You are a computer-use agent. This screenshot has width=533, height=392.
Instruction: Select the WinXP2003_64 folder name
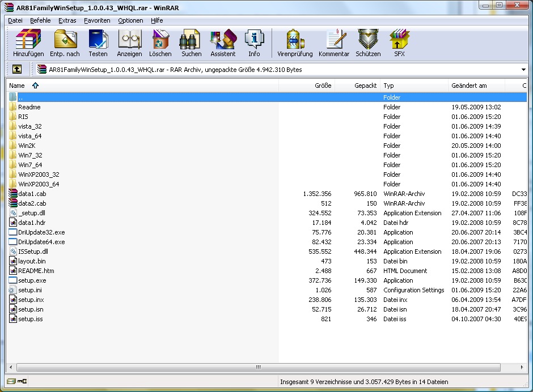[39, 184]
